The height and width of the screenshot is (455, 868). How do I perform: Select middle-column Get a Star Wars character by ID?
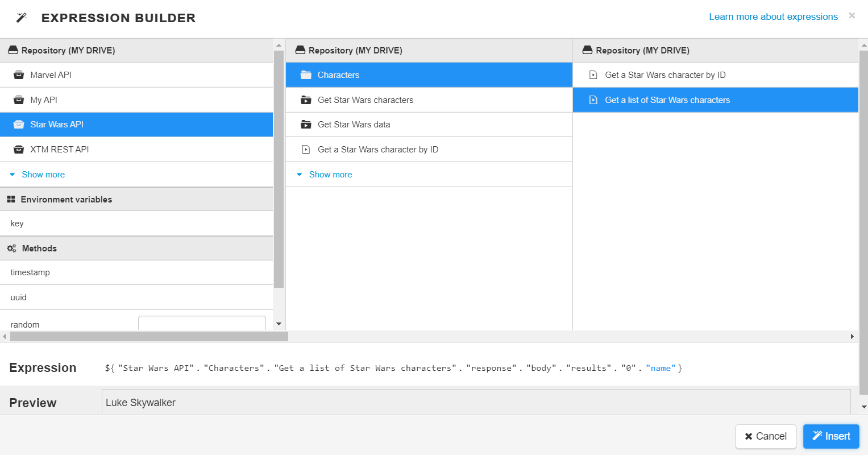pos(429,150)
